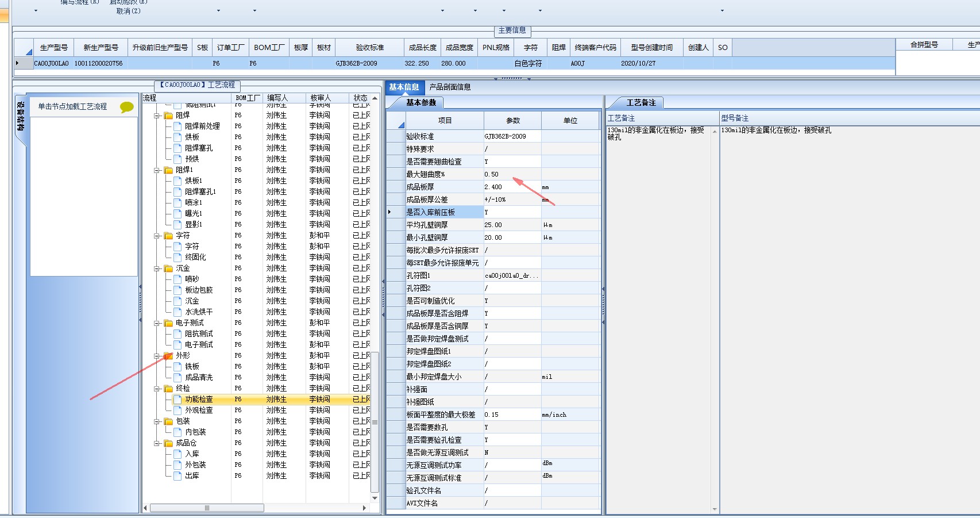The width and height of the screenshot is (980, 518).
Task: Click the 喷涂1 document icon
Action: pyautogui.click(x=178, y=203)
